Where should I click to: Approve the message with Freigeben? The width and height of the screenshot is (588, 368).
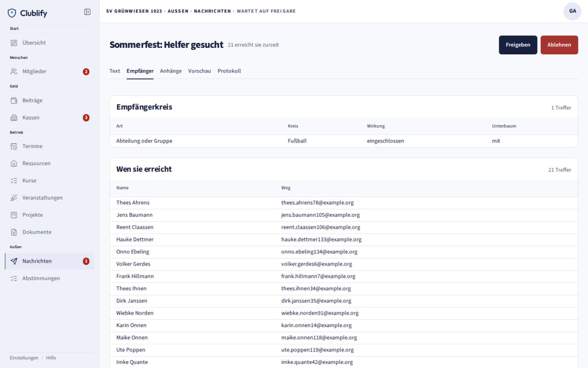tap(518, 45)
